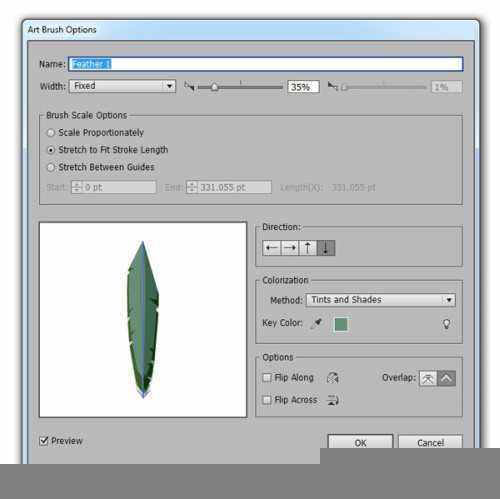This screenshot has height=499, width=500.
Task: Click the green Key Color swatch
Action: tap(341, 324)
